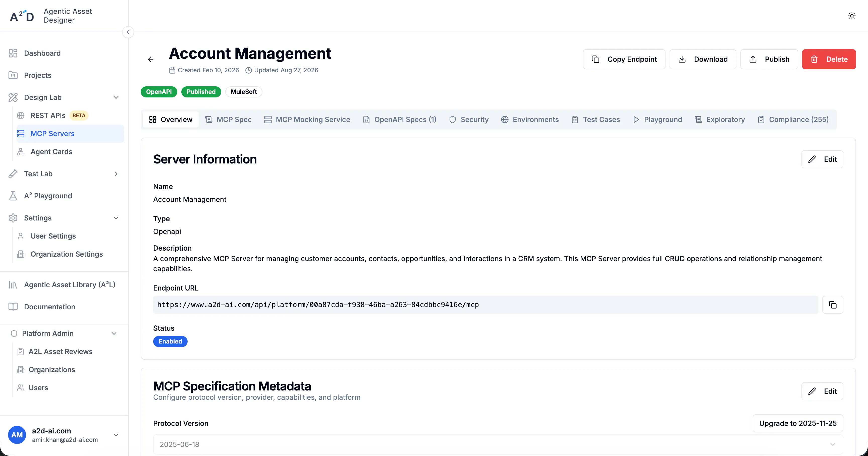Click the Copy Endpoint button
Viewport: 868px width, 456px height.
[624, 59]
